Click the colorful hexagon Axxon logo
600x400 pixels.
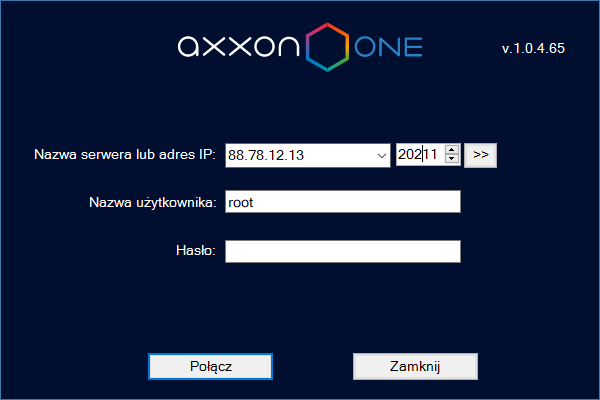327,47
